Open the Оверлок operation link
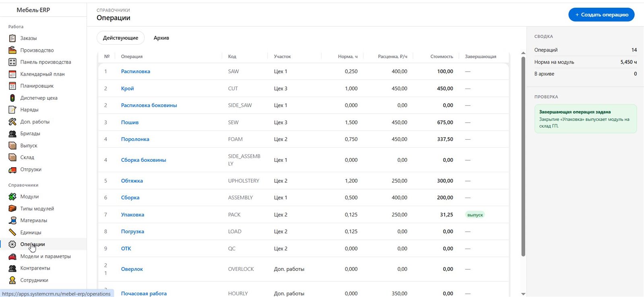This screenshot has width=644, height=297. pos(132,269)
